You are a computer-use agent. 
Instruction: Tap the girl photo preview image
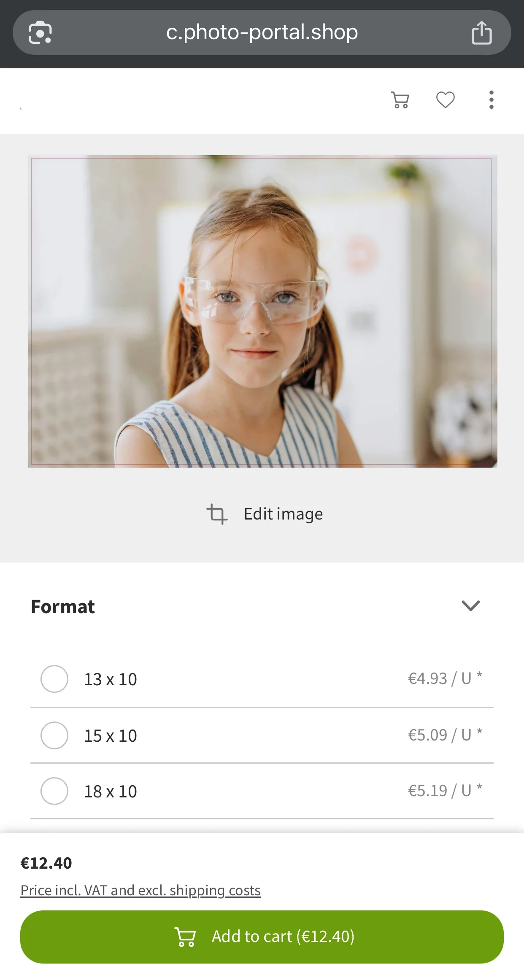tap(262, 311)
